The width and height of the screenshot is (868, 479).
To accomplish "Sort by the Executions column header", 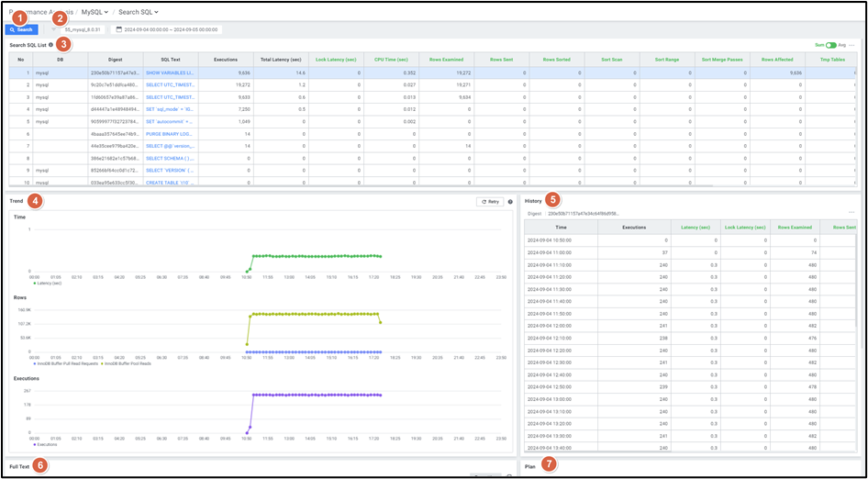I will tap(225, 59).
